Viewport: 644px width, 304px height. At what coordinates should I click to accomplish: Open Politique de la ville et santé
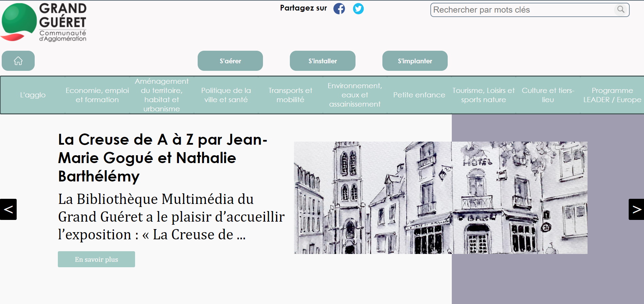click(226, 95)
